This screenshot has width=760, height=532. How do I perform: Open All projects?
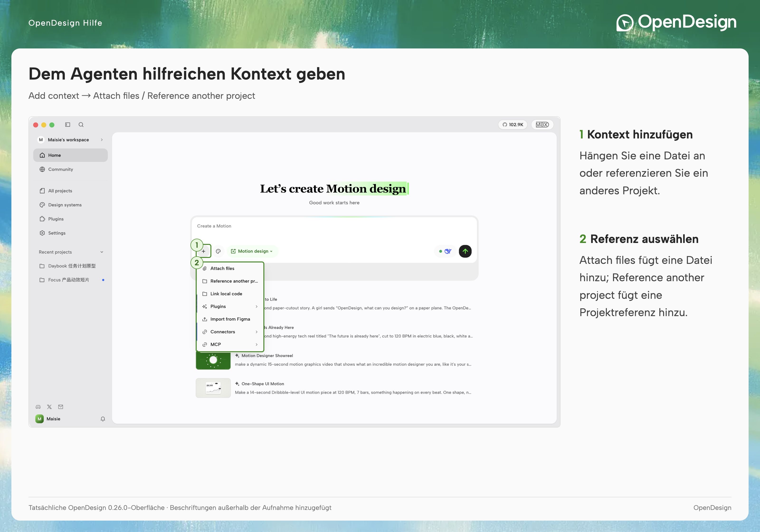(x=71, y=191)
